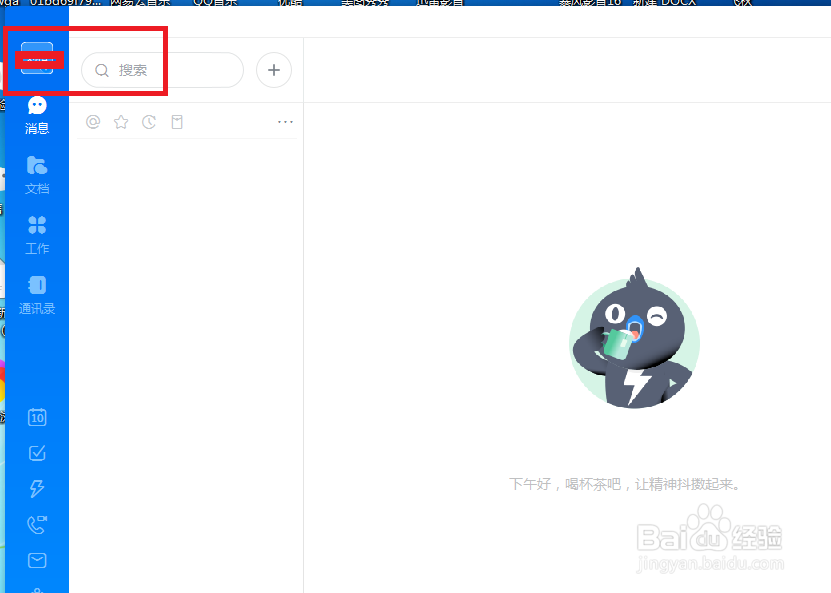The height and width of the screenshot is (593, 831).
Task: Open the to-do checklist icon
Action: pyautogui.click(x=37, y=453)
